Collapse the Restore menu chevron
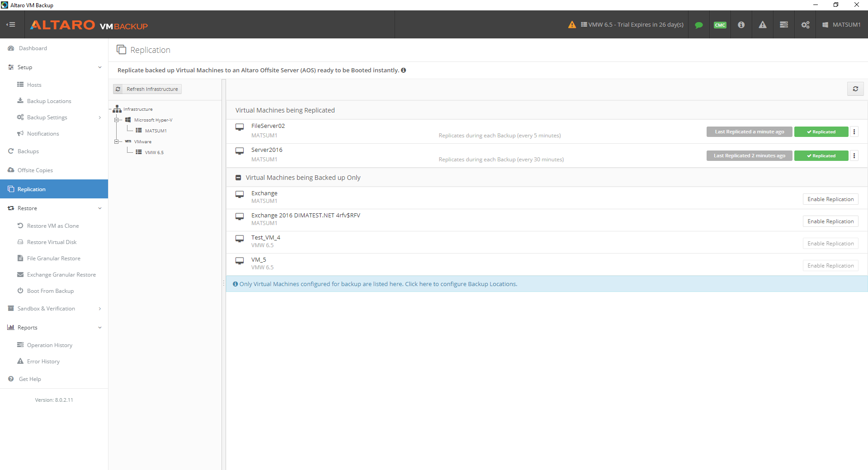868x470 pixels. 100,208
